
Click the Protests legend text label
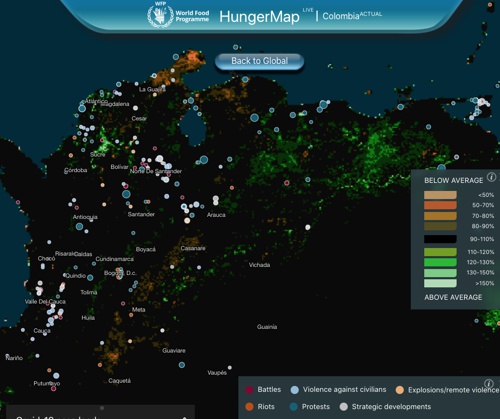pos(316,407)
